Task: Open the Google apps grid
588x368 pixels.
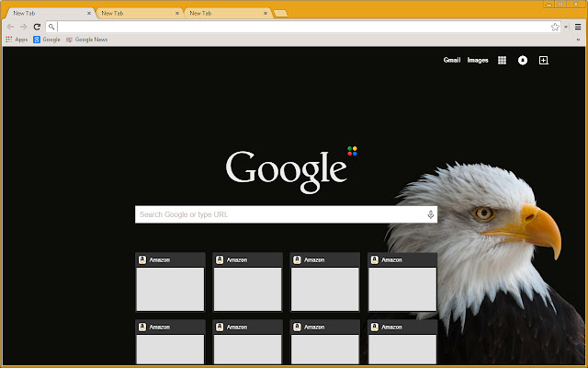Action: point(503,60)
